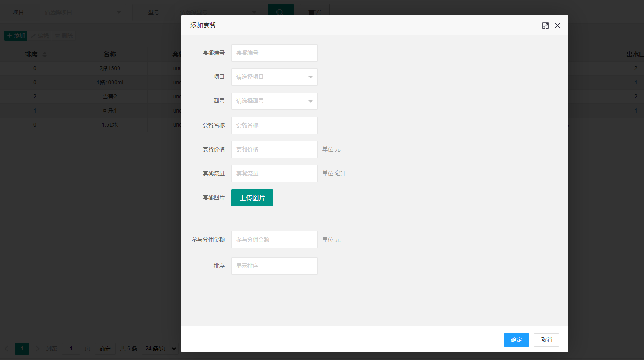The height and width of the screenshot is (360, 644).
Task: Maximize the 添加套餐 dialog
Action: click(x=546, y=26)
